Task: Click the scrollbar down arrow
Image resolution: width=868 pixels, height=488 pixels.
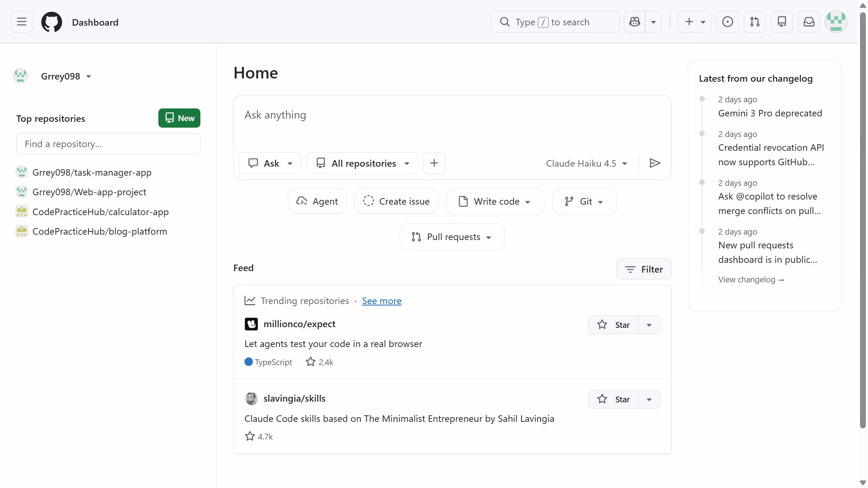Action: tap(863, 483)
